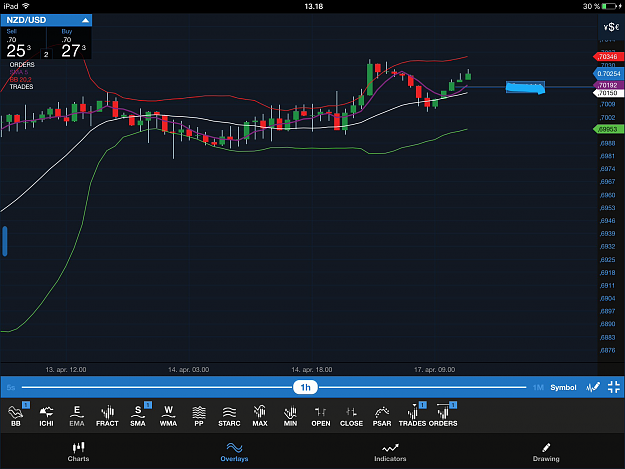Viewport: 625px width, 469px height.
Task: Select the blue 0.70254 current price tag
Action: click(x=608, y=74)
